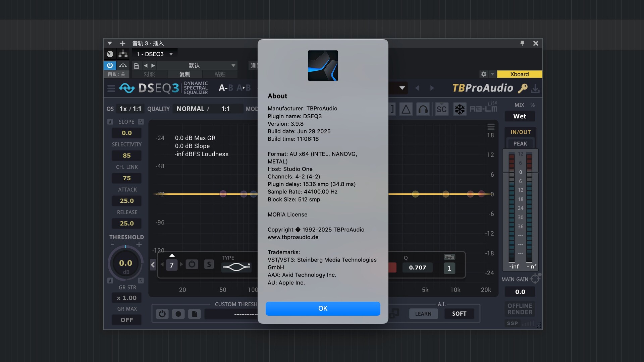Open the plugin window arrow menu

tap(110, 43)
